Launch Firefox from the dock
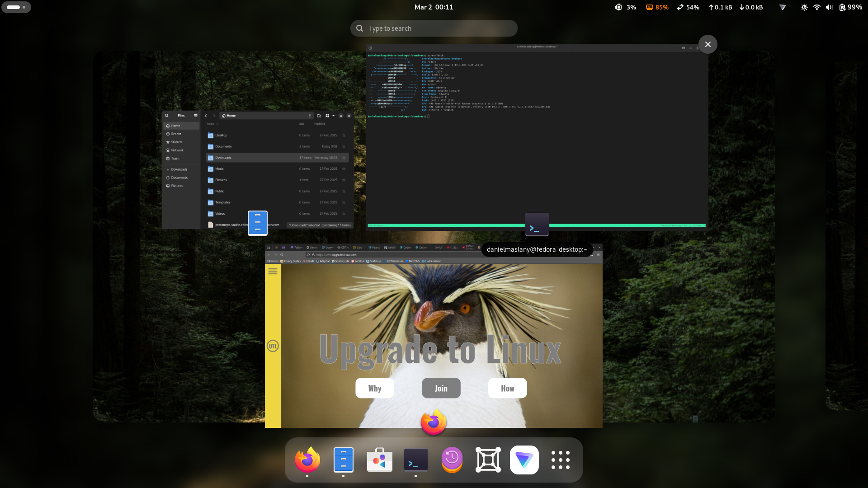868x488 pixels. 307,460
